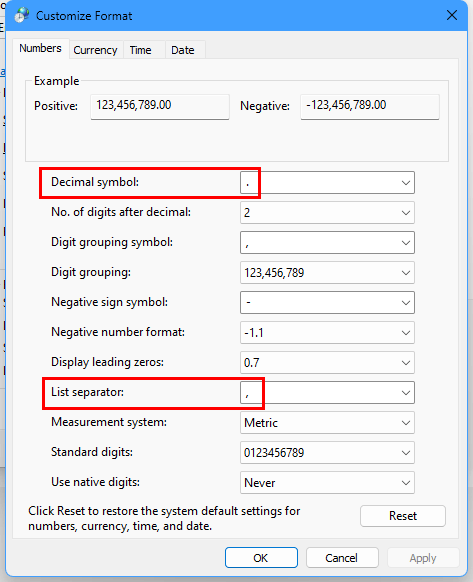The height and width of the screenshot is (582, 473).
Task: Click the Negative number format label
Action: (118, 332)
